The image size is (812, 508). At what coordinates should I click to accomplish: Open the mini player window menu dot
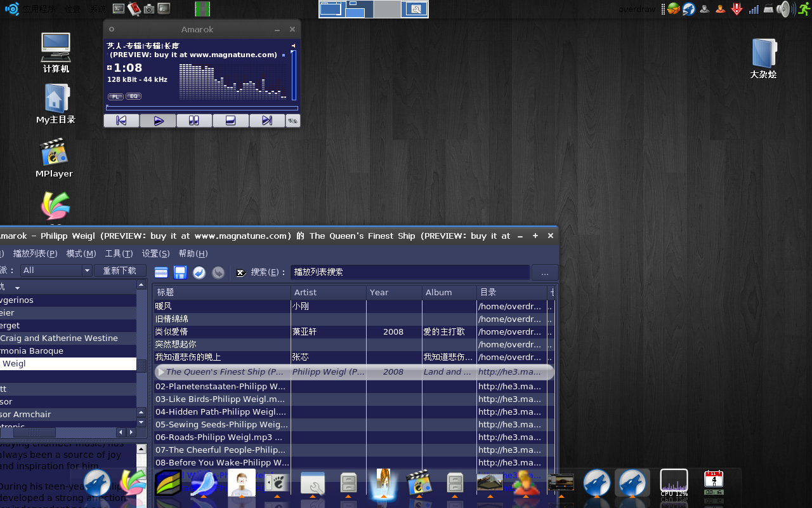pyautogui.click(x=112, y=29)
